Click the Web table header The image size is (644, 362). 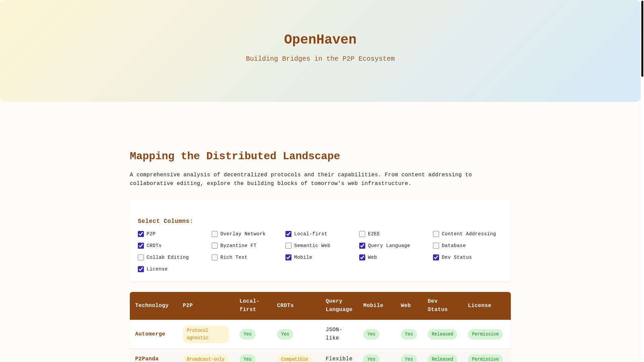[409, 306]
